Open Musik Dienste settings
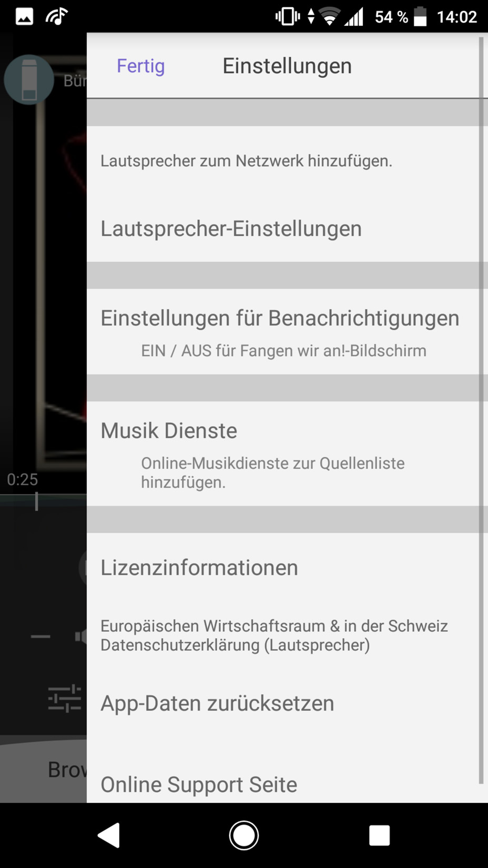This screenshot has height=868, width=488. coord(283,453)
